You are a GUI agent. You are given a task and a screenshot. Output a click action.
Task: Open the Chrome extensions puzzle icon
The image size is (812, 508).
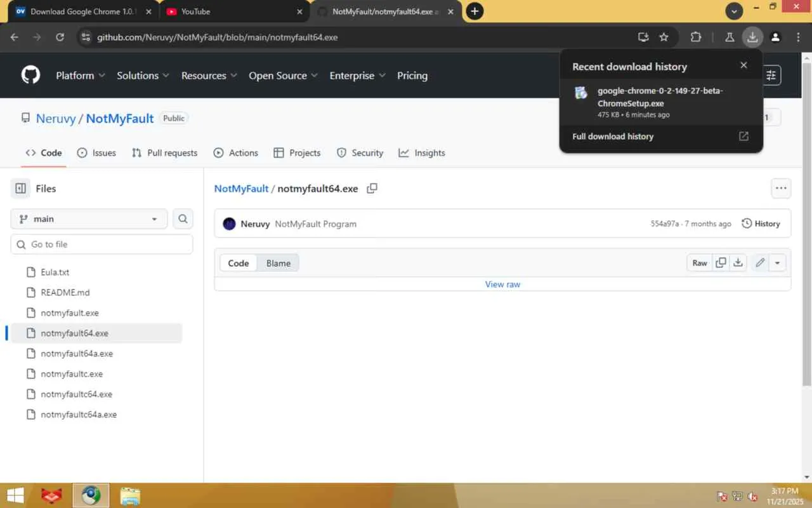(x=696, y=37)
